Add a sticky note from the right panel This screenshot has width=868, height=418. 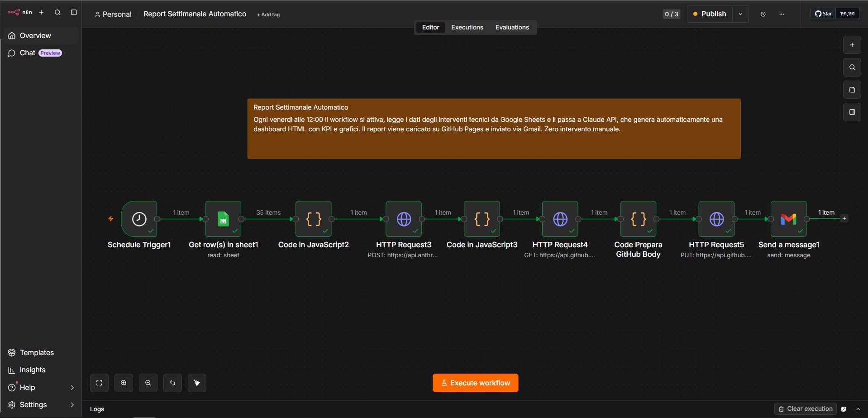point(852,90)
